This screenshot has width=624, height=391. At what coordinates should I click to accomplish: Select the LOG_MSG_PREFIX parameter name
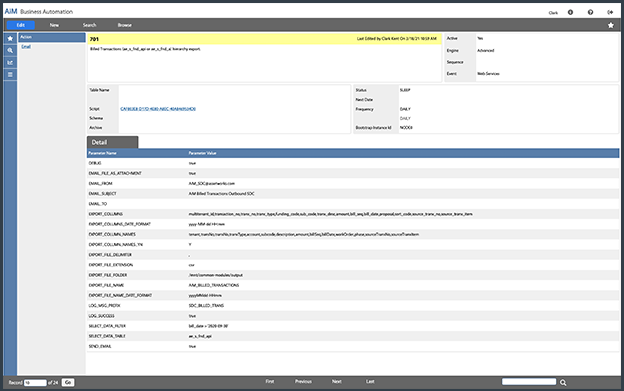click(x=104, y=306)
